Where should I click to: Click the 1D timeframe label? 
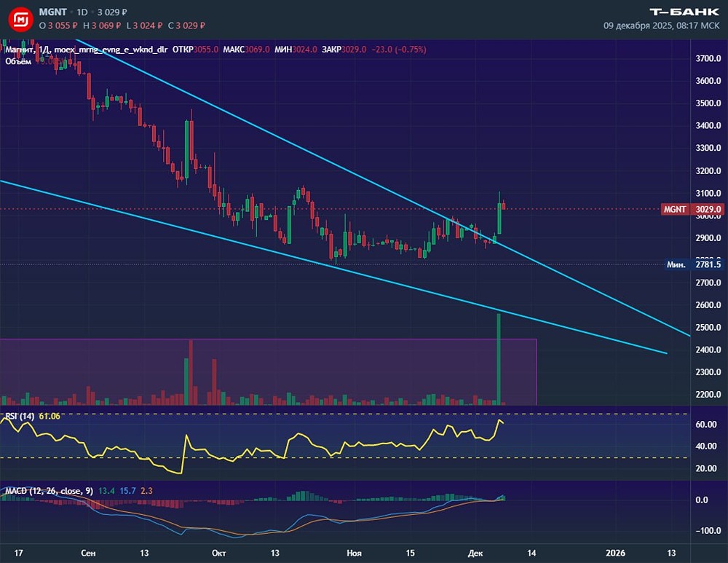[x=82, y=12]
